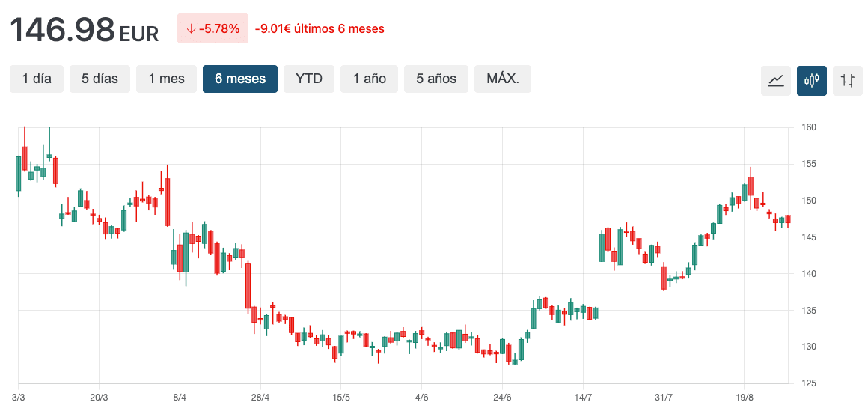Click the 28/4 date axis label
The image size is (868, 408).
coord(260,397)
